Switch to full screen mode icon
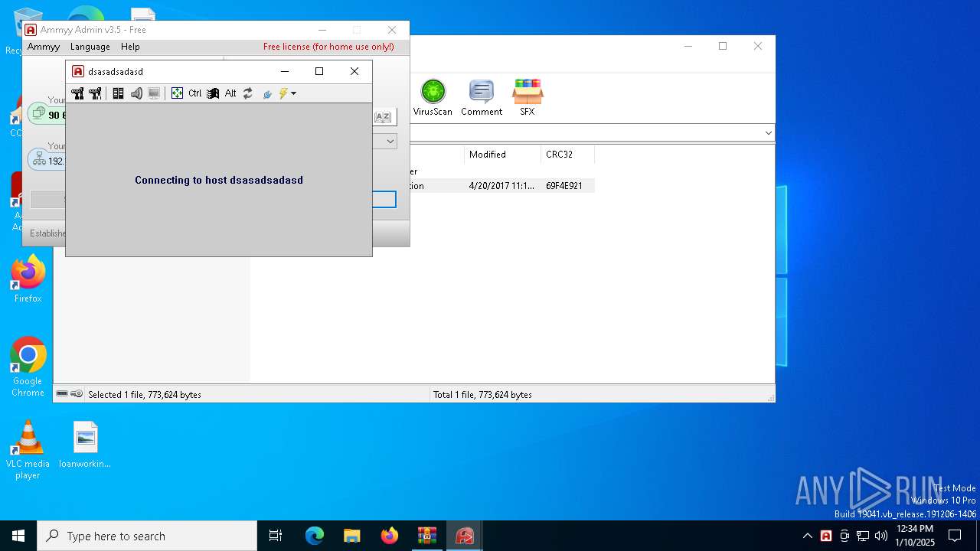The height and width of the screenshot is (551, 980). point(177,93)
